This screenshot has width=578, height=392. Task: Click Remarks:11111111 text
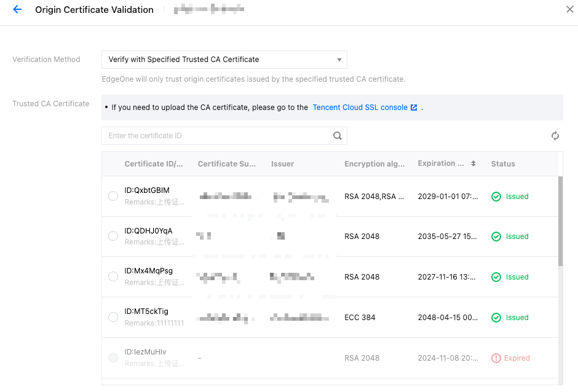tap(154, 323)
